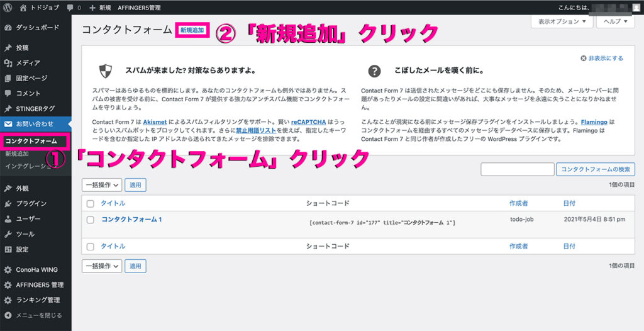Open 固定ページ pages icon

(x=8, y=78)
